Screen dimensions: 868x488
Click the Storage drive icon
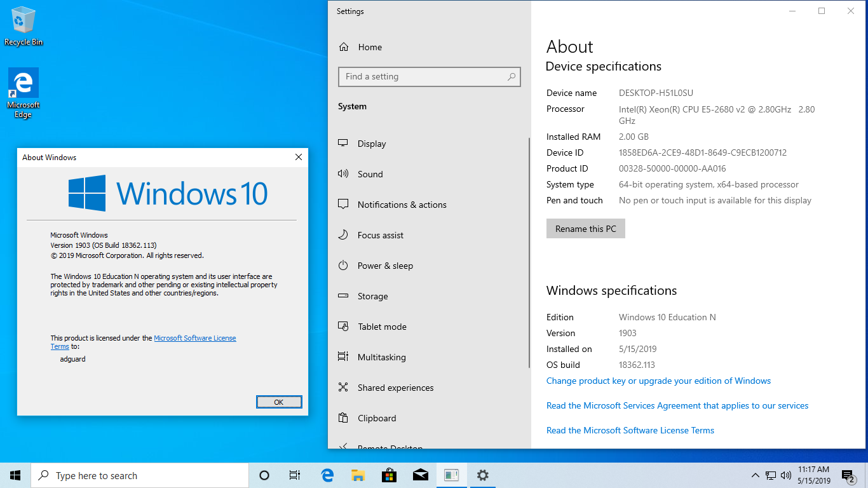tap(343, 296)
